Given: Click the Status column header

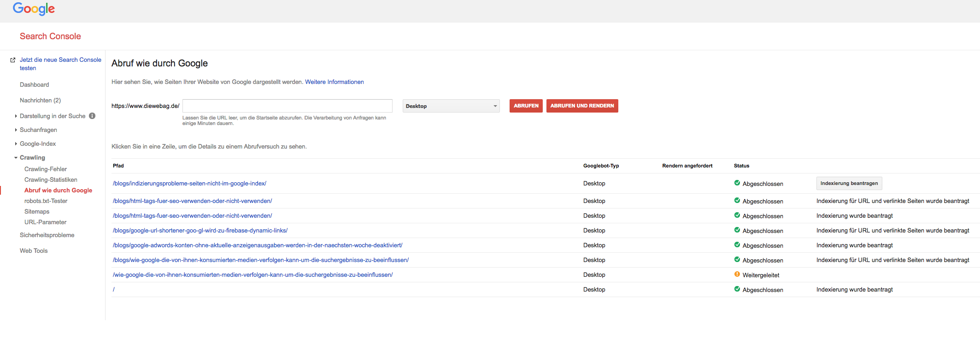Looking at the screenshot, I should 742,166.
